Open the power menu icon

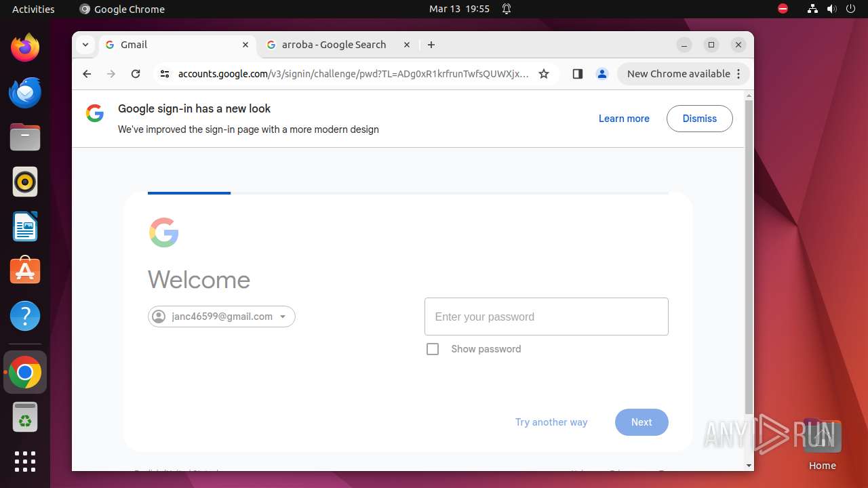851,9
